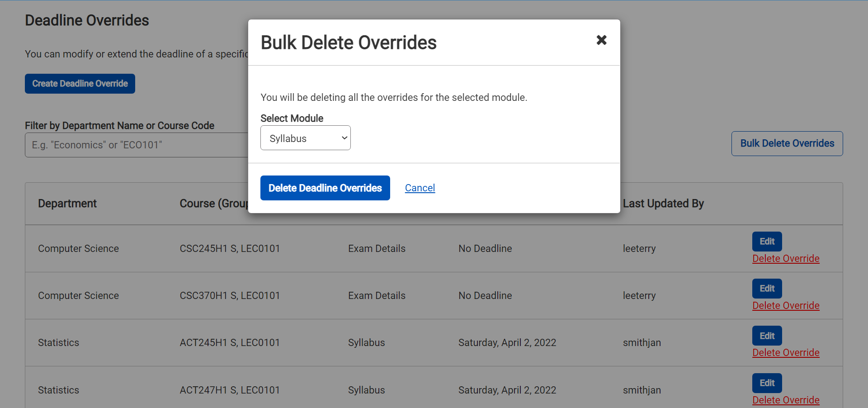Click Computer Science in the CSC245H1 row
Image resolution: width=868 pixels, height=408 pixels.
click(x=78, y=248)
